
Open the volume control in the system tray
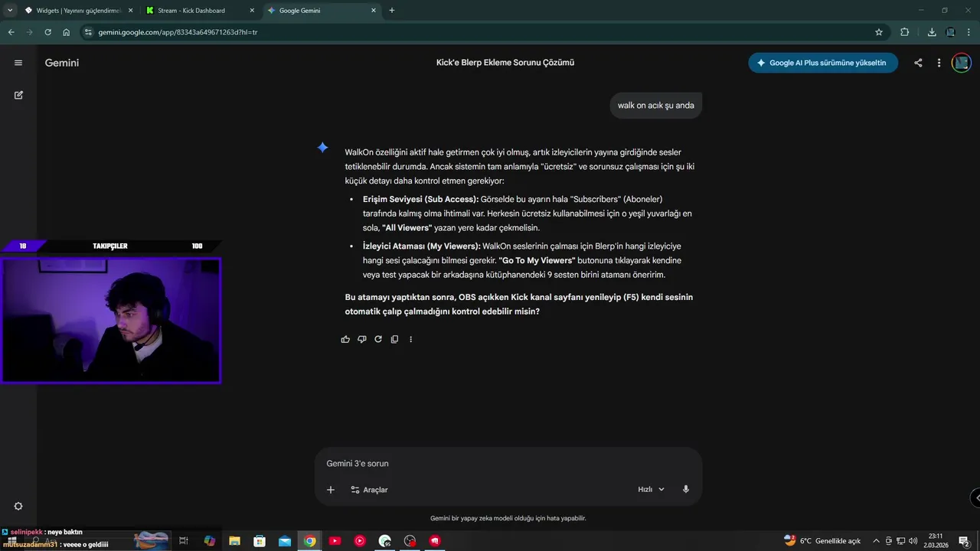click(x=913, y=541)
